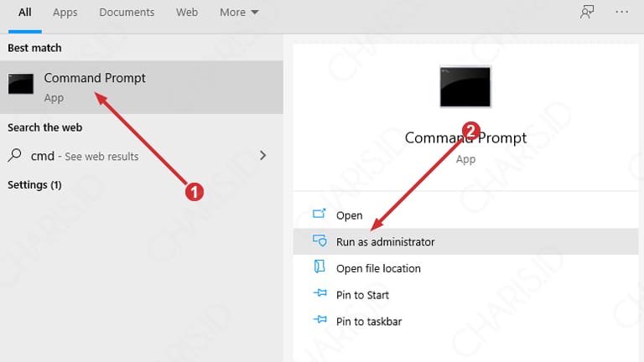This screenshot has height=362, width=644.
Task: Expand cmd web results with the chevron arrow
Action: pyautogui.click(x=262, y=156)
